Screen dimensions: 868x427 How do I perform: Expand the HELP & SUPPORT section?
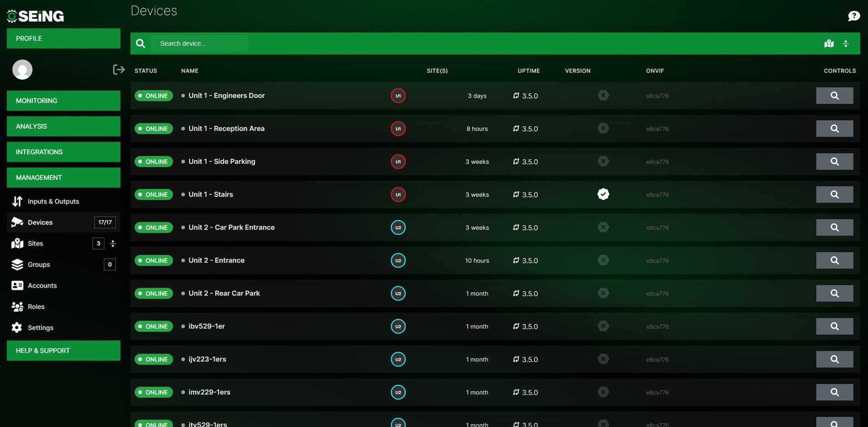tap(64, 350)
